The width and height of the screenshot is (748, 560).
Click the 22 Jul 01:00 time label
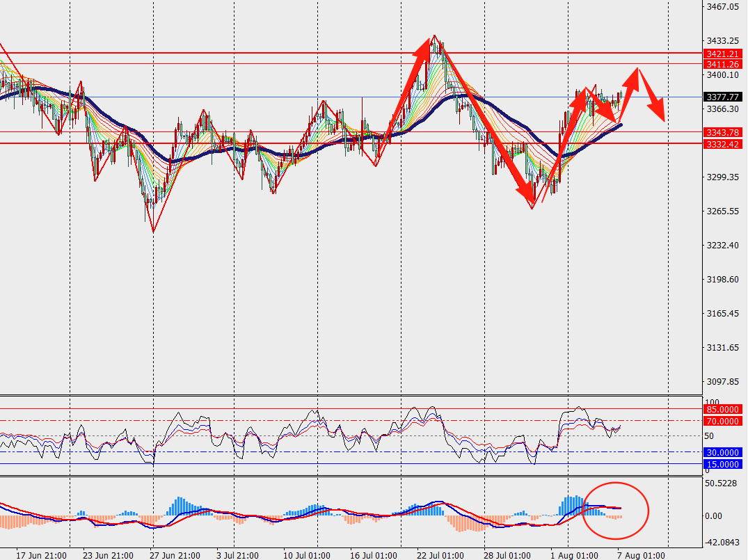(440, 555)
